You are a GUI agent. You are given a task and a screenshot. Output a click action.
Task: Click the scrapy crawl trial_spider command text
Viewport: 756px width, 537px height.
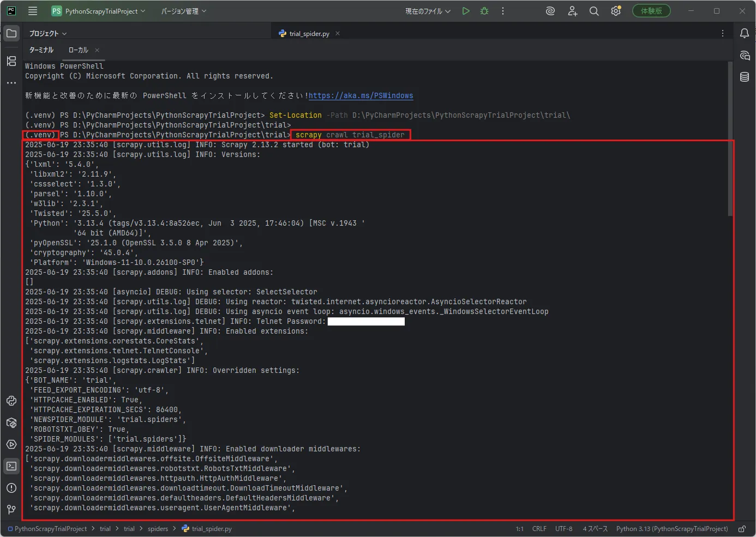pos(350,135)
